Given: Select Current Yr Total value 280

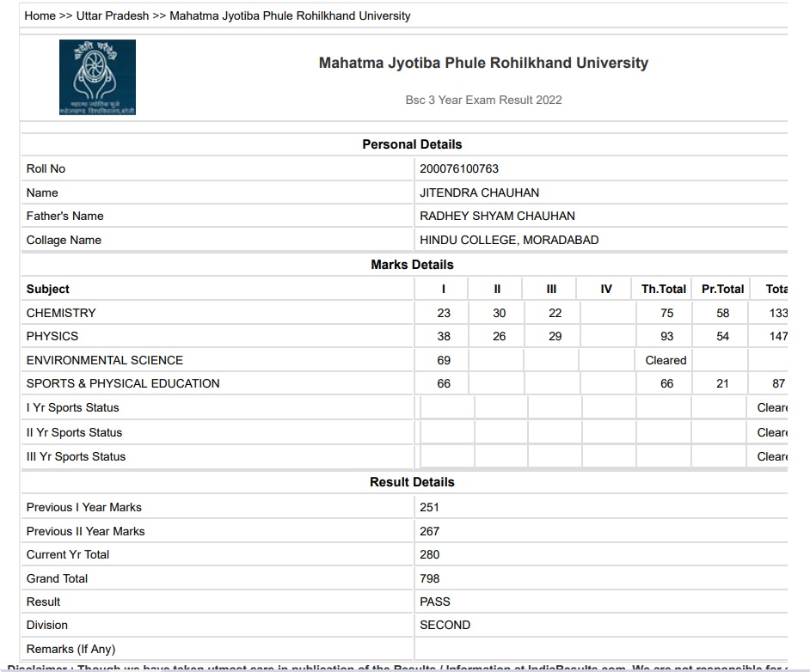Looking at the screenshot, I should [429, 555].
